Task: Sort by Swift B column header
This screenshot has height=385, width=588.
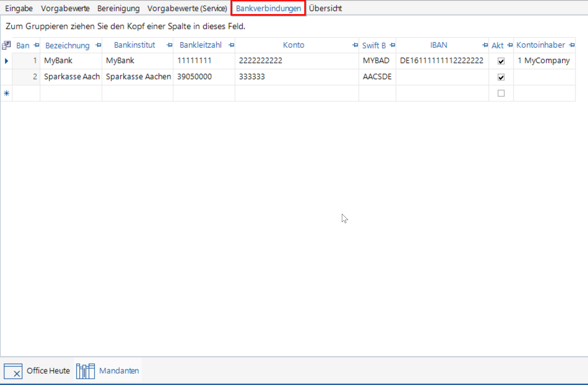Action: click(x=374, y=45)
